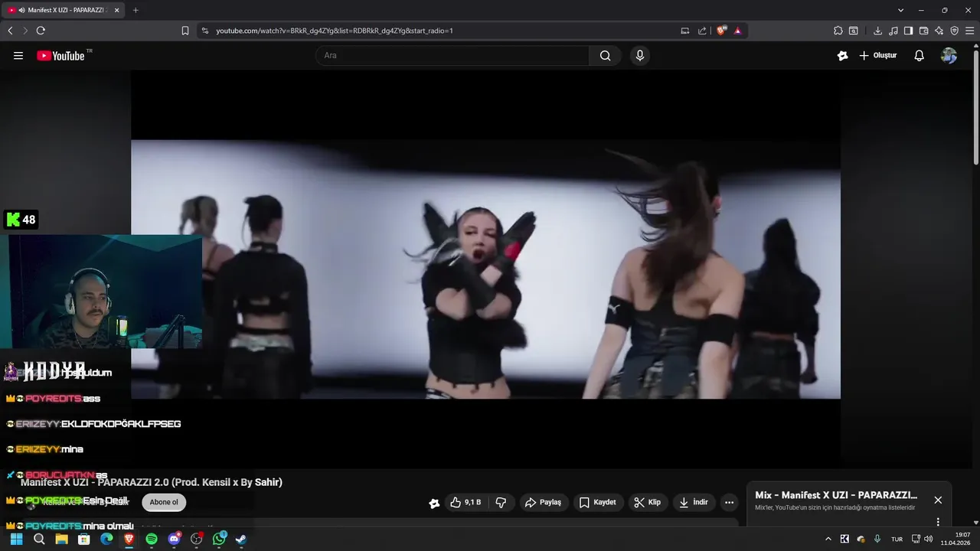Open YouTube notifications bell
980x551 pixels.
[x=920, y=56]
